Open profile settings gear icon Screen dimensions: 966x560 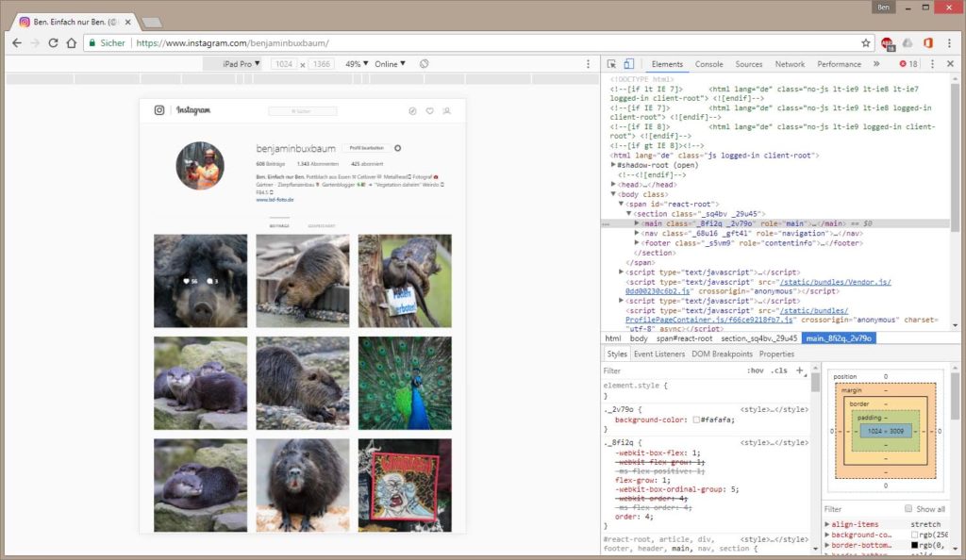pyautogui.click(x=397, y=148)
